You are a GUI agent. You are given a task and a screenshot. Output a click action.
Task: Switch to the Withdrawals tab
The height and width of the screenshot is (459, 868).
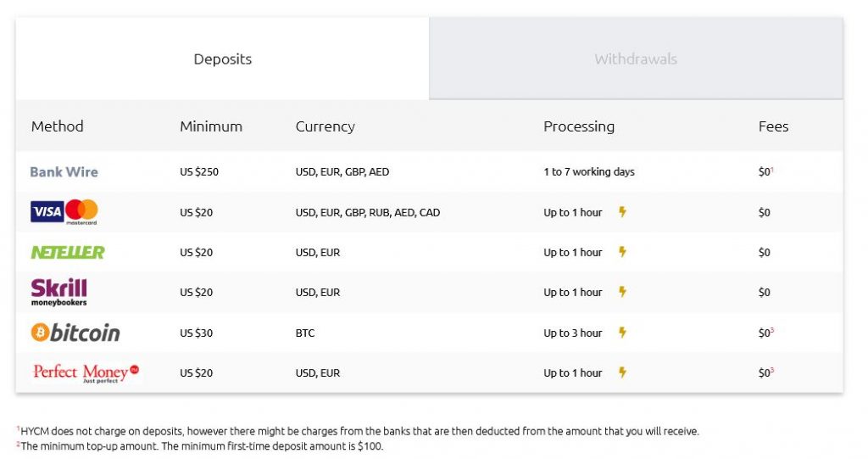pyautogui.click(x=636, y=59)
